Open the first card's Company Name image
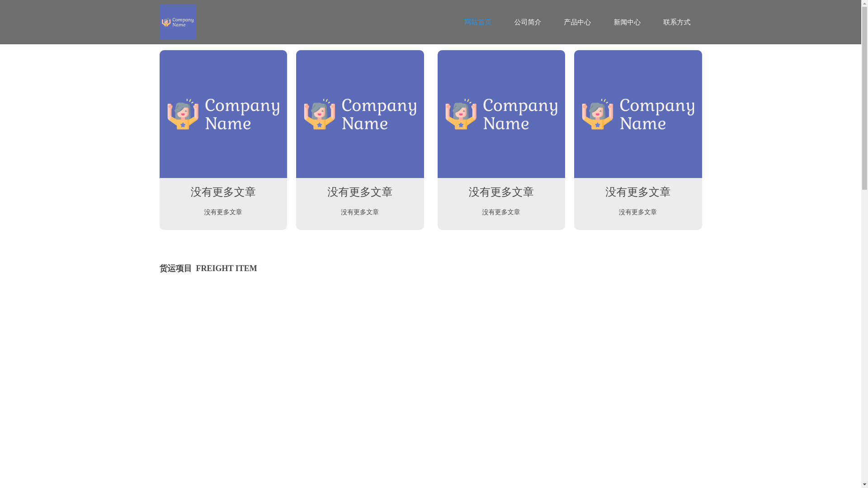This screenshot has height=488, width=868. pyautogui.click(x=223, y=114)
